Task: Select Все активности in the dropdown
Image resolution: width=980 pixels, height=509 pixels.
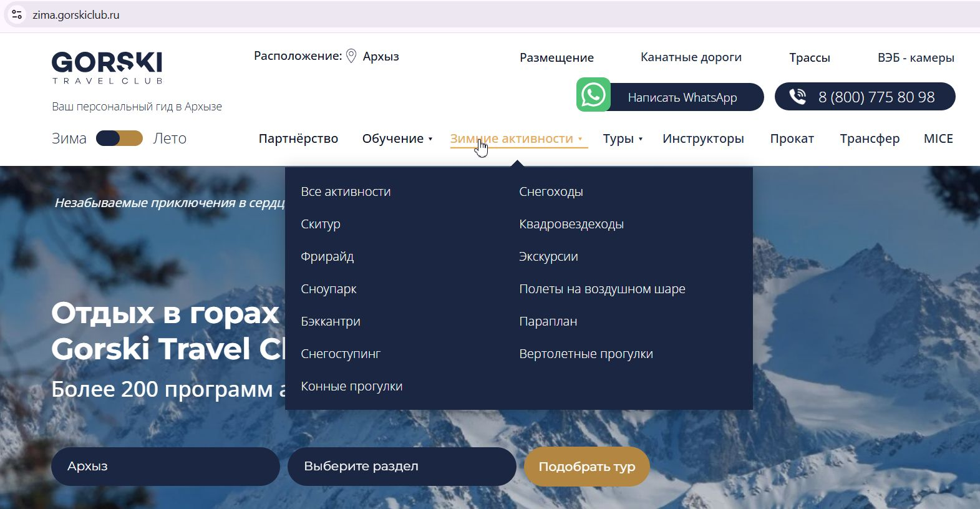Action: coord(346,191)
